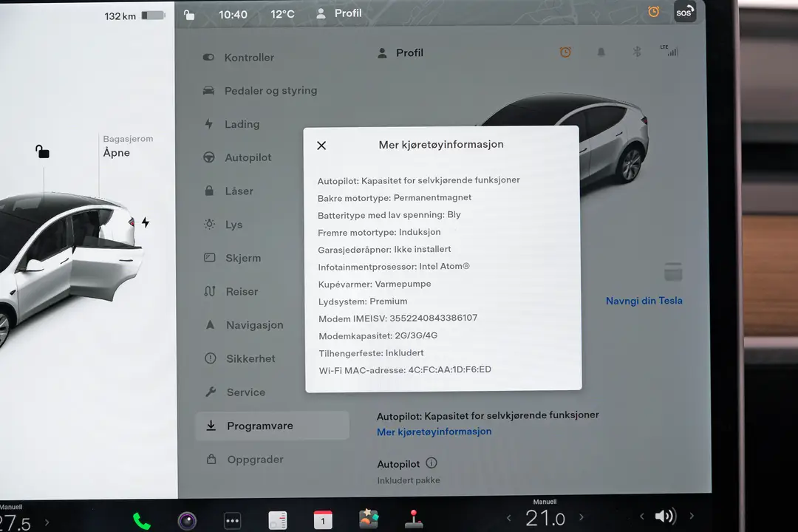Tap the Lydsystem: Premium line
This screenshot has height=532, width=798.
[363, 301]
